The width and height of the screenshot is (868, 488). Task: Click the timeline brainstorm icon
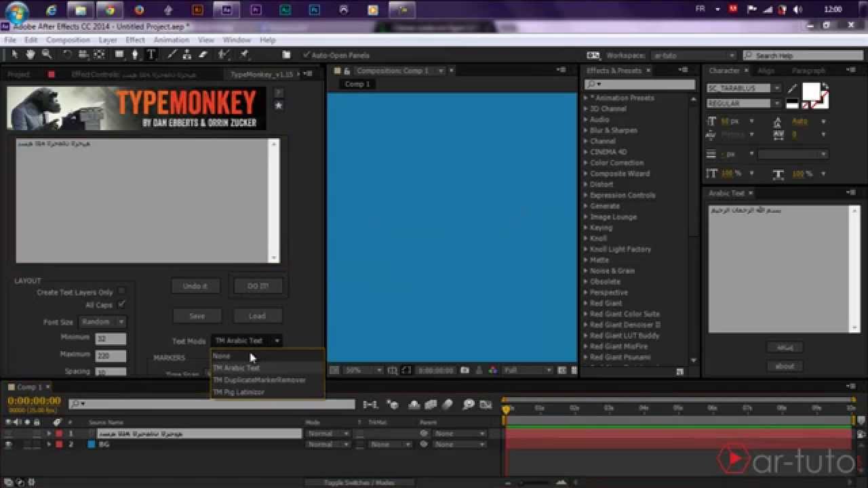(x=468, y=405)
